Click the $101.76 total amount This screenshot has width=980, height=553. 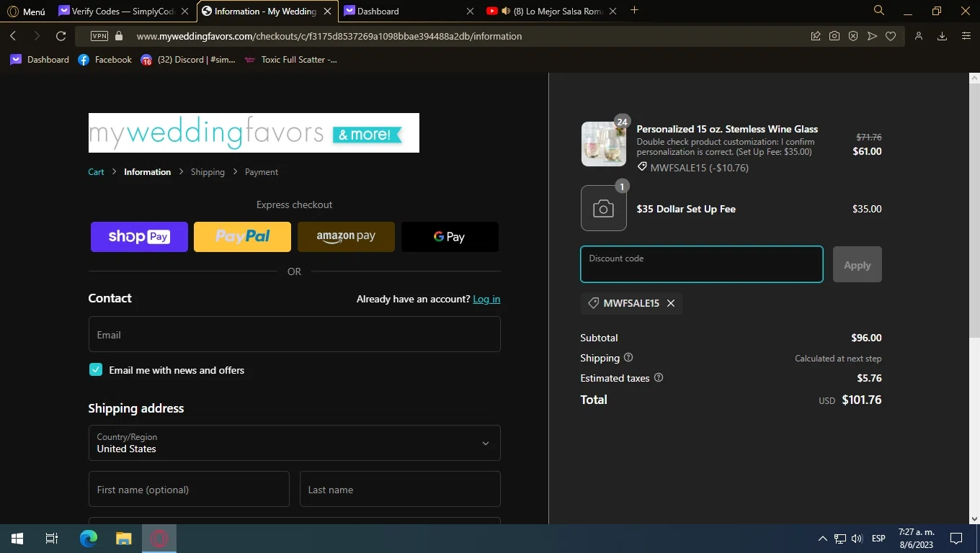click(861, 400)
